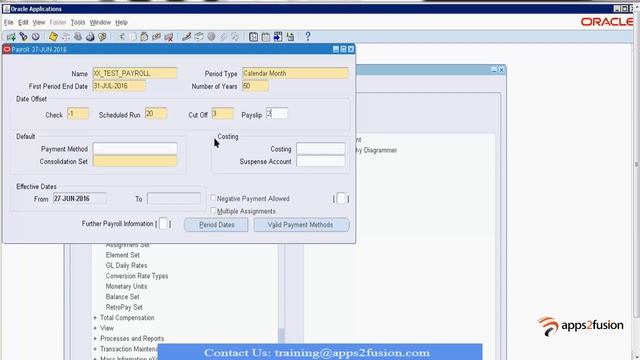Expand the Processes and Reports node
The width and height of the screenshot is (640, 360).
95,338
